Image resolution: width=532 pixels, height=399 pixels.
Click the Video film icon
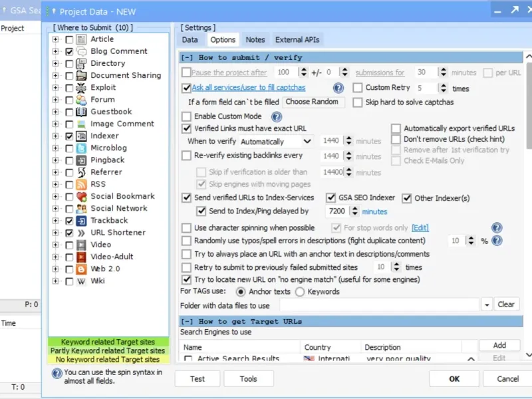[81, 245]
